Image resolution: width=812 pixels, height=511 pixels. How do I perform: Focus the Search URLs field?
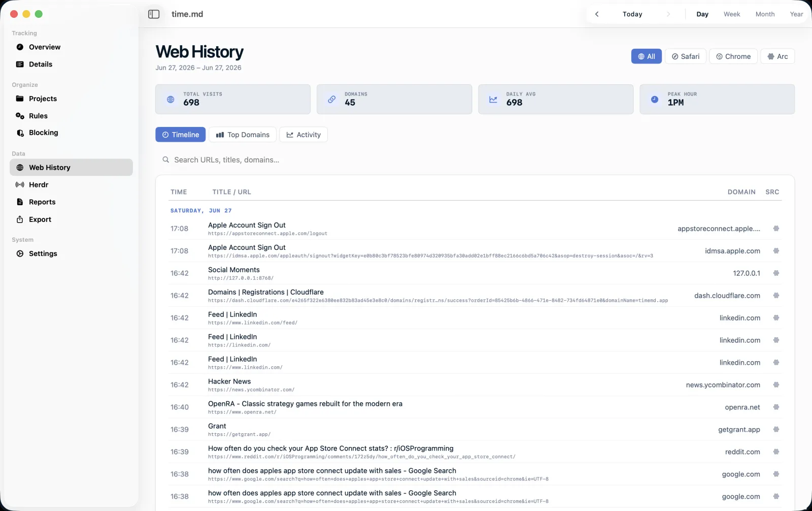point(475,160)
